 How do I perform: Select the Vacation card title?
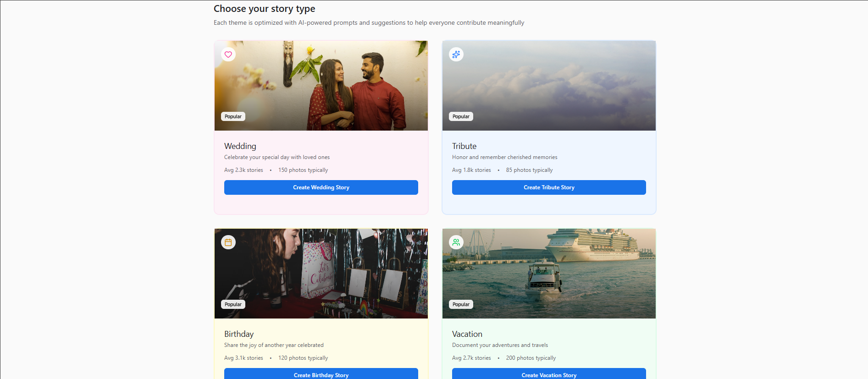tap(467, 334)
